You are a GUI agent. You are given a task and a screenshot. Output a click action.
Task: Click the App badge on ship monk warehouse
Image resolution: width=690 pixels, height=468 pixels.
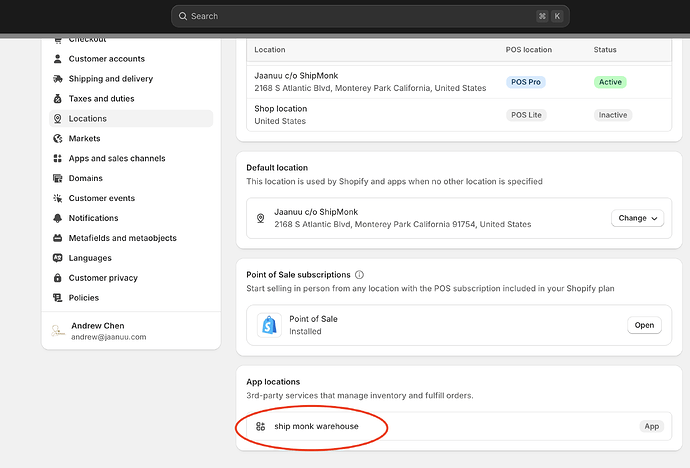pos(652,426)
